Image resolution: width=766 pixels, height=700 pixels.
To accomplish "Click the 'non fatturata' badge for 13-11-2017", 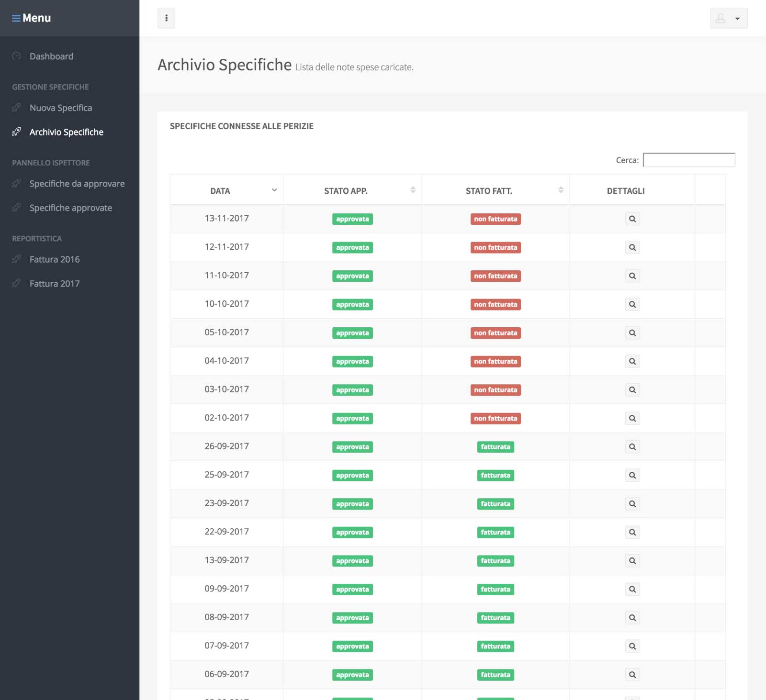I will click(496, 219).
